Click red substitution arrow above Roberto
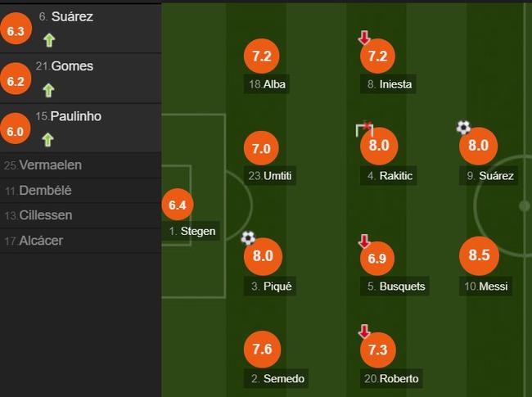This screenshot has width=532, height=397. tap(364, 332)
